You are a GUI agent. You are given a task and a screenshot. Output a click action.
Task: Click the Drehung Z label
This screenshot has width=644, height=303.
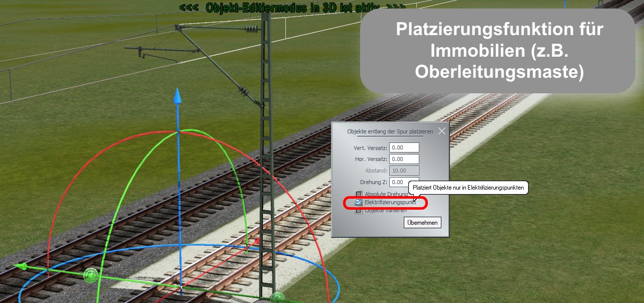374,183
